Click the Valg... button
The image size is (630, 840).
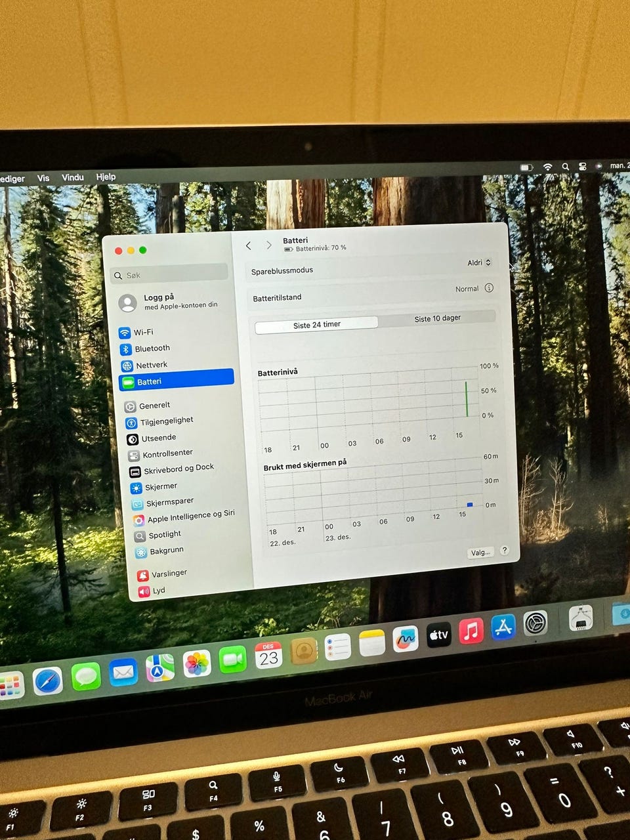(x=480, y=553)
